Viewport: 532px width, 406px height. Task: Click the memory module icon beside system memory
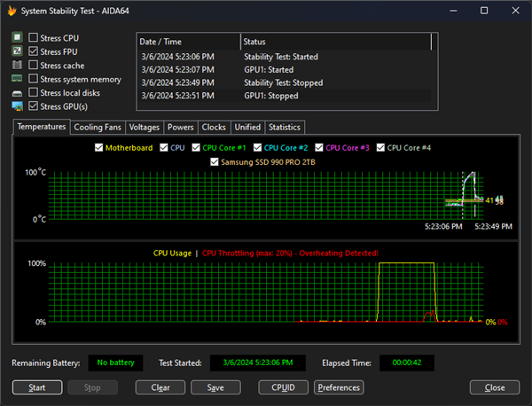click(17, 80)
